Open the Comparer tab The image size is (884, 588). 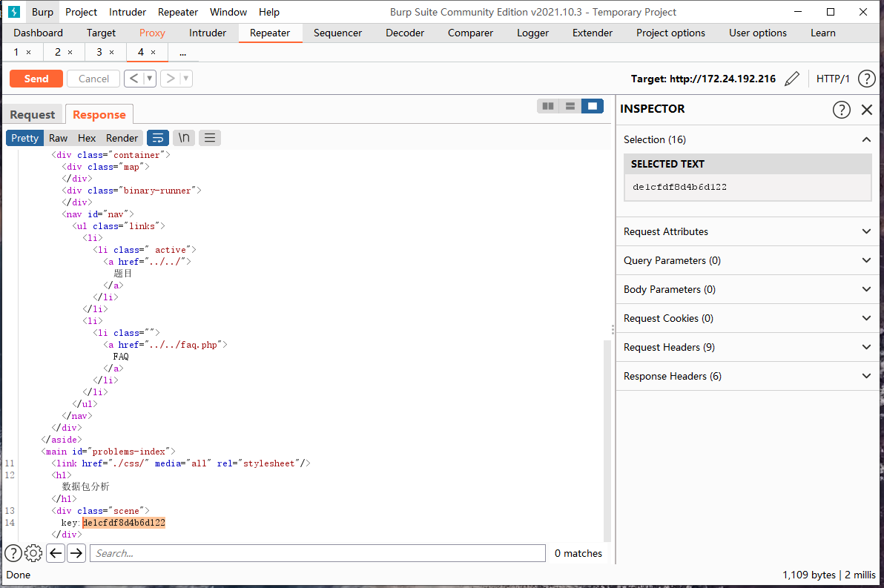470,33
